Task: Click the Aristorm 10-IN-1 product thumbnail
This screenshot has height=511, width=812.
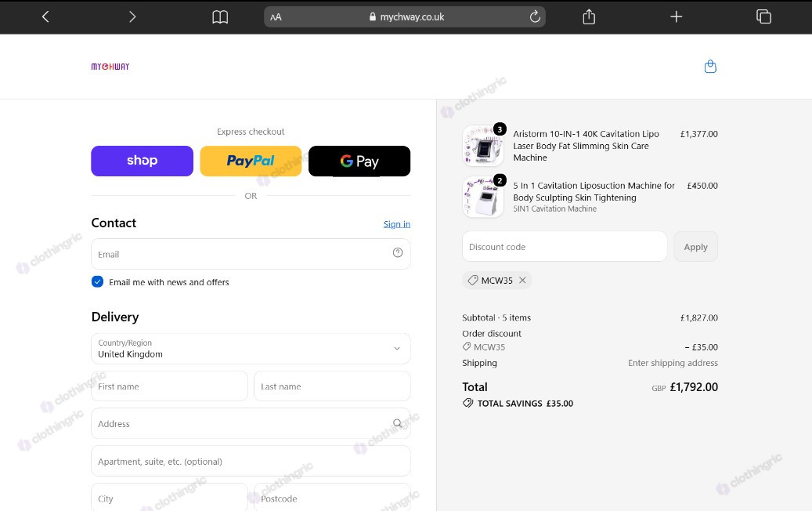Action: (x=482, y=146)
